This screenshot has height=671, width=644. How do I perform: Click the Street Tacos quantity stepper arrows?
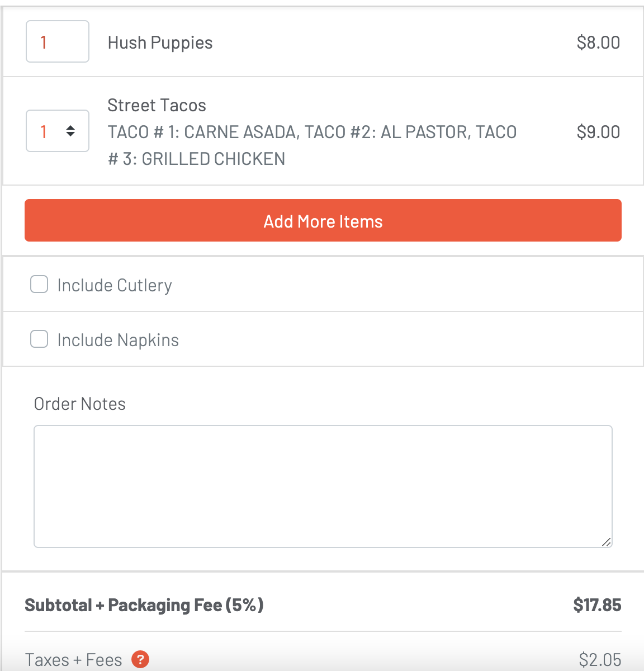pos(70,131)
